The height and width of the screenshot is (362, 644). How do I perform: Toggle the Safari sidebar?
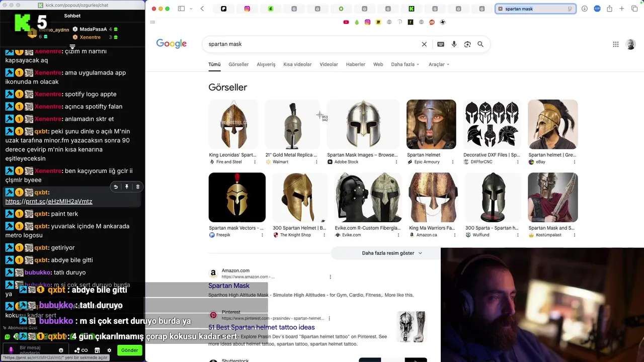coord(181,9)
